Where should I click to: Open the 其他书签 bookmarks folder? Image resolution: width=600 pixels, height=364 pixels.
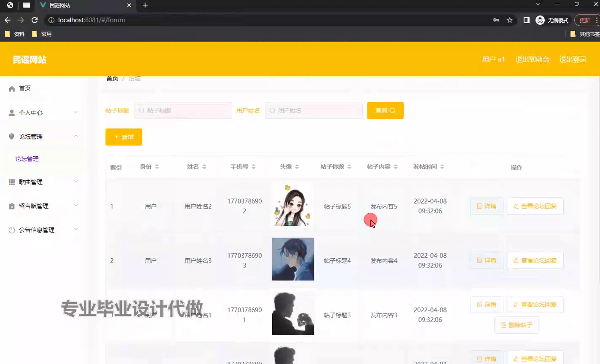[x=585, y=34]
